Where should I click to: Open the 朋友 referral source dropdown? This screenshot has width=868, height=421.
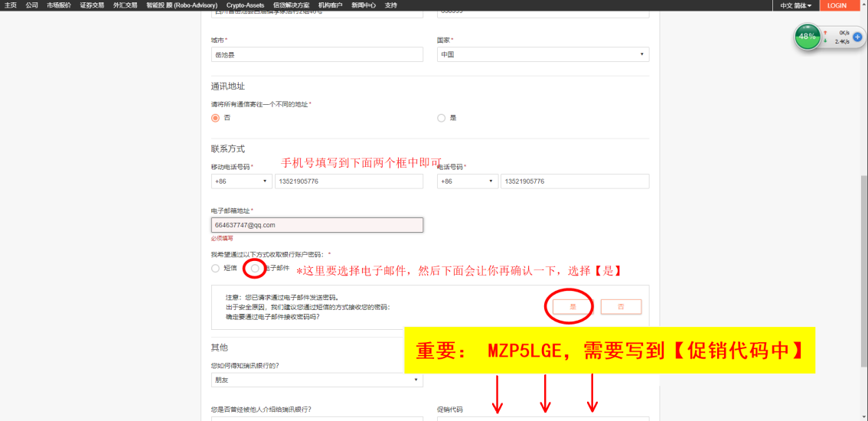point(317,380)
